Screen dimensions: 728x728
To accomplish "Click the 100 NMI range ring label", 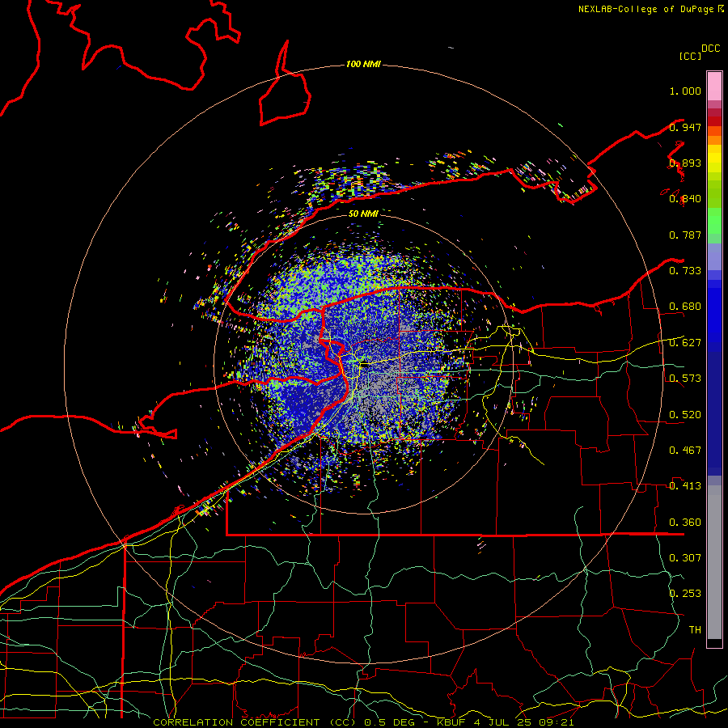I will pyautogui.click(x=363, y=64).
